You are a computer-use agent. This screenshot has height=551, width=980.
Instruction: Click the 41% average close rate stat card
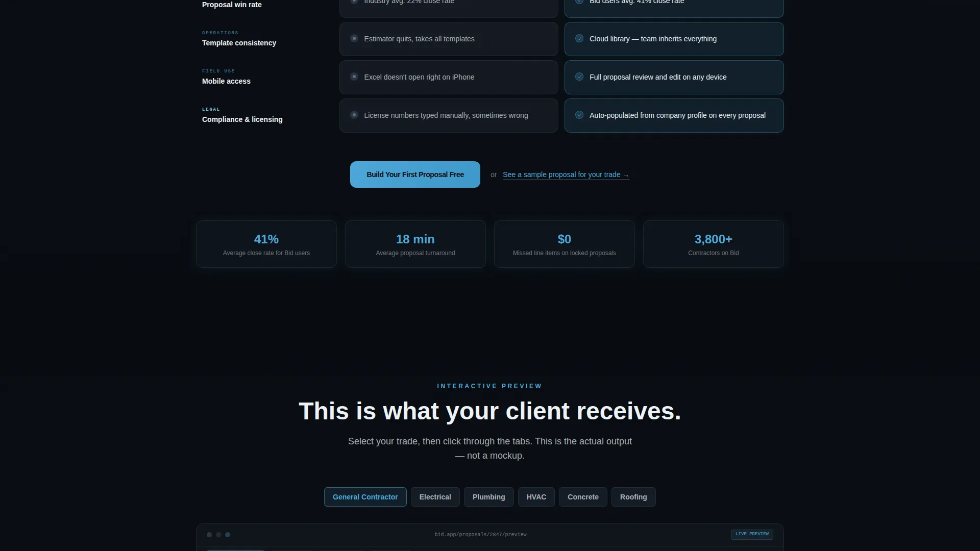coord(266,244)
